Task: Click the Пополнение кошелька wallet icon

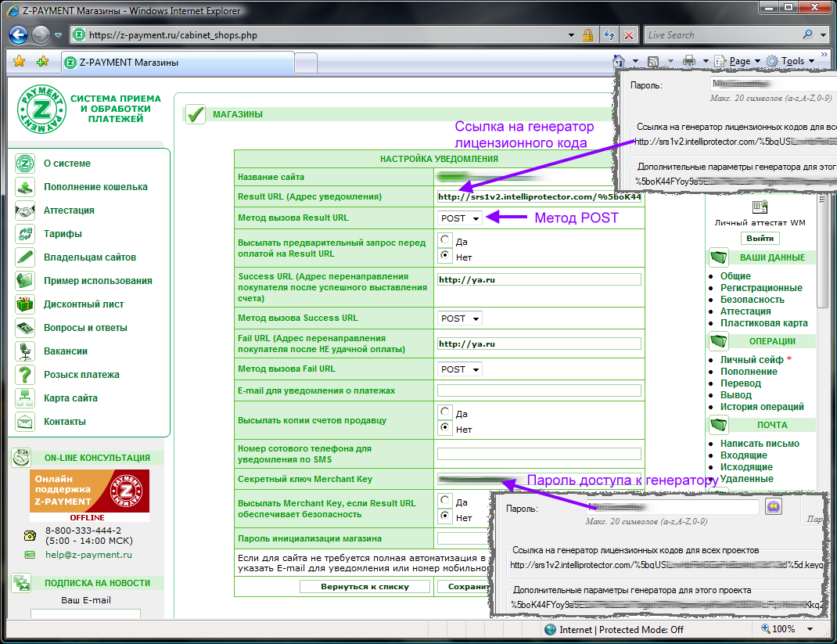Action: click(x=25, y=187)
